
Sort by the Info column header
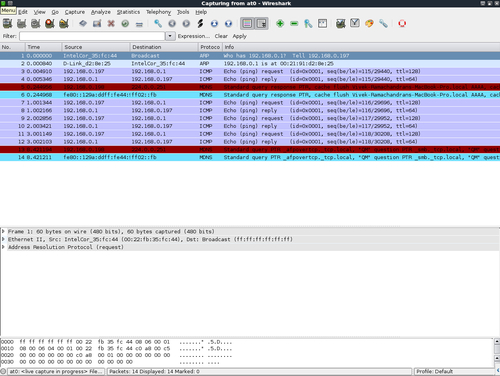pos(361,47)
